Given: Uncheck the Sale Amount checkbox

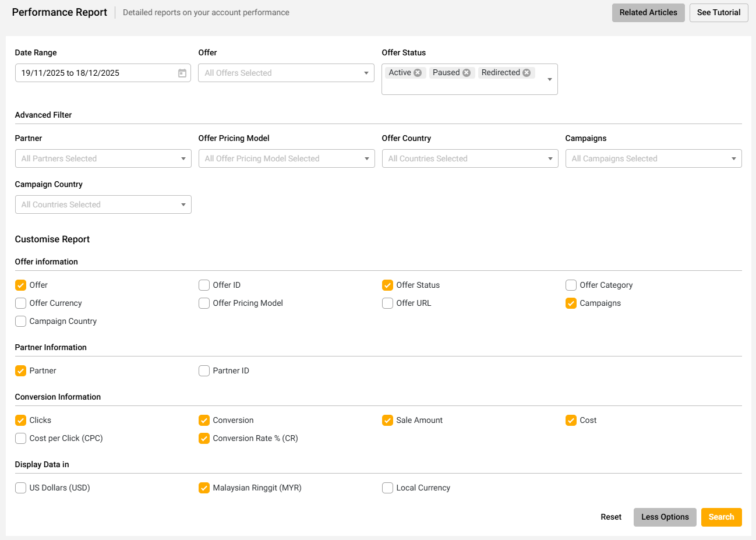Looking at the screenshot, I should point(388,421).
